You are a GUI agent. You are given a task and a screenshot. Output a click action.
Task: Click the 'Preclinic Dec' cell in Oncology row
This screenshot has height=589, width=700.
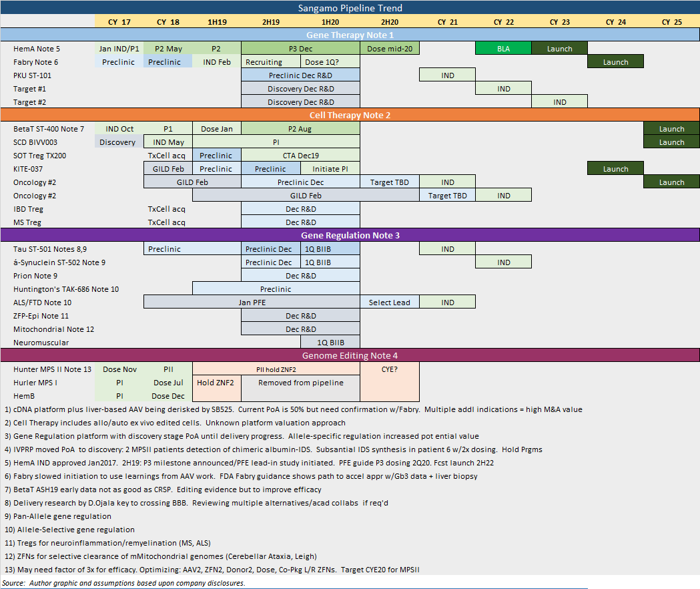point(300,182)
